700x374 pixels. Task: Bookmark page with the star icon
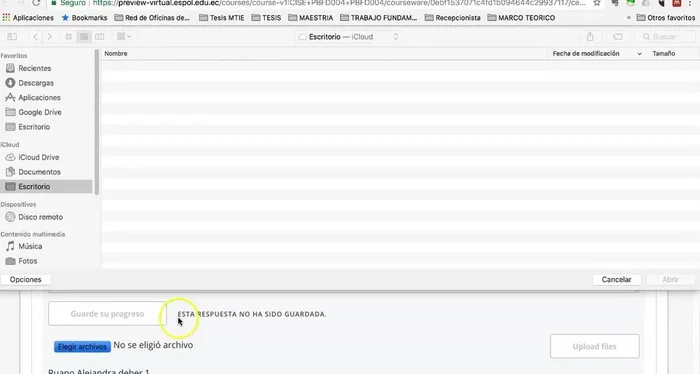pos(597,3)
